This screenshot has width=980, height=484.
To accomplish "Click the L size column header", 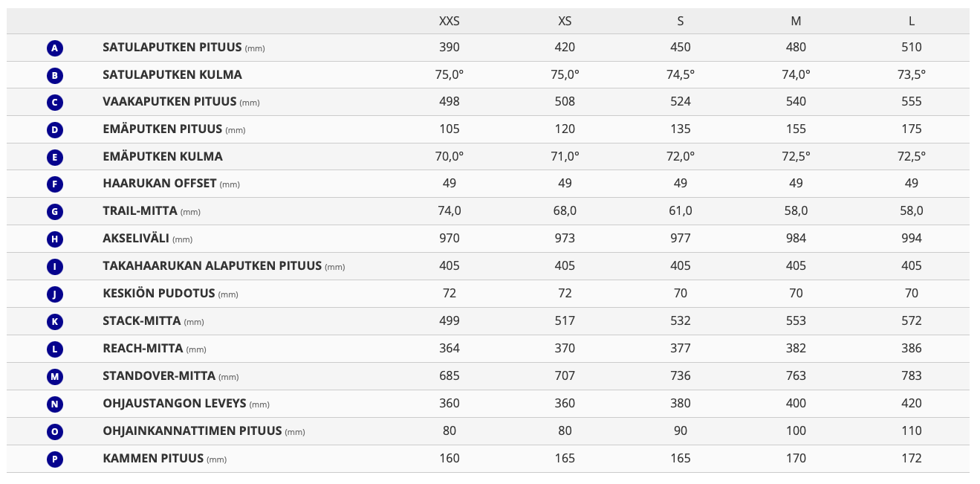I will click(x=912, y=21).
